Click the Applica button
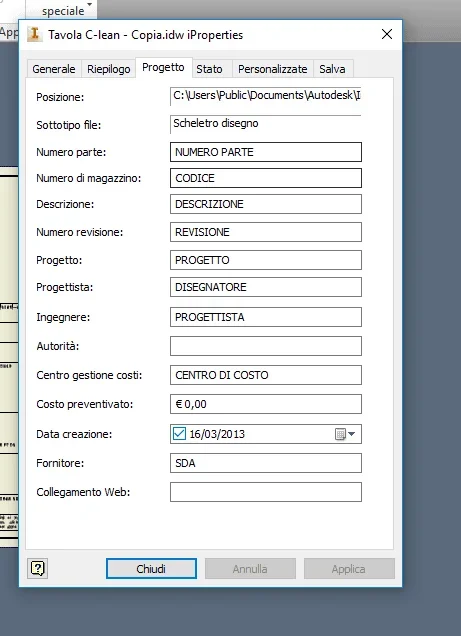 coord(349,569)
